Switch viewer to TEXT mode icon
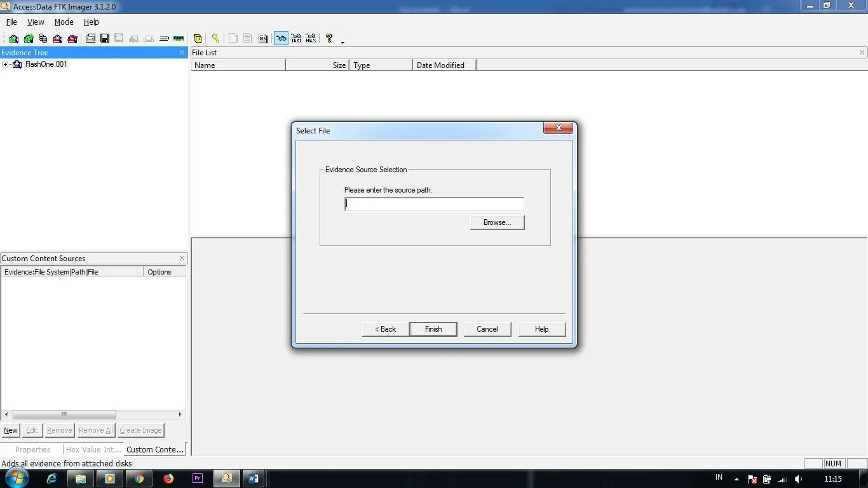868x488 pixels. pos(296,39)
